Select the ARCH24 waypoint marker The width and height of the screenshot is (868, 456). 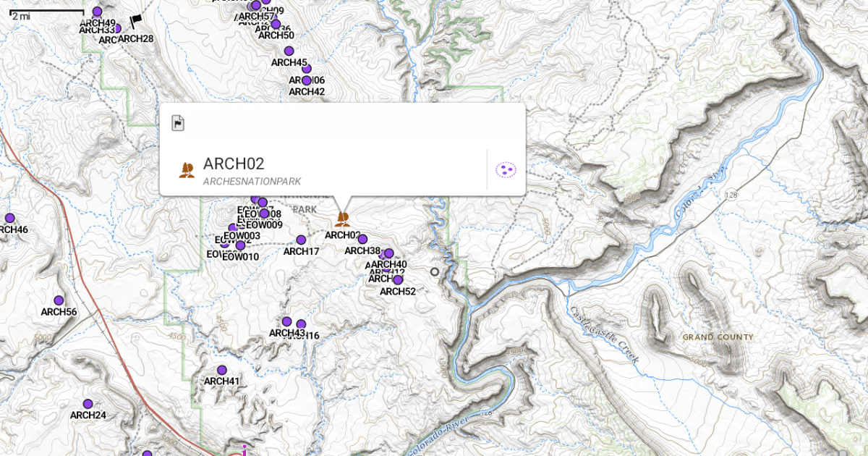click(88, 404)
